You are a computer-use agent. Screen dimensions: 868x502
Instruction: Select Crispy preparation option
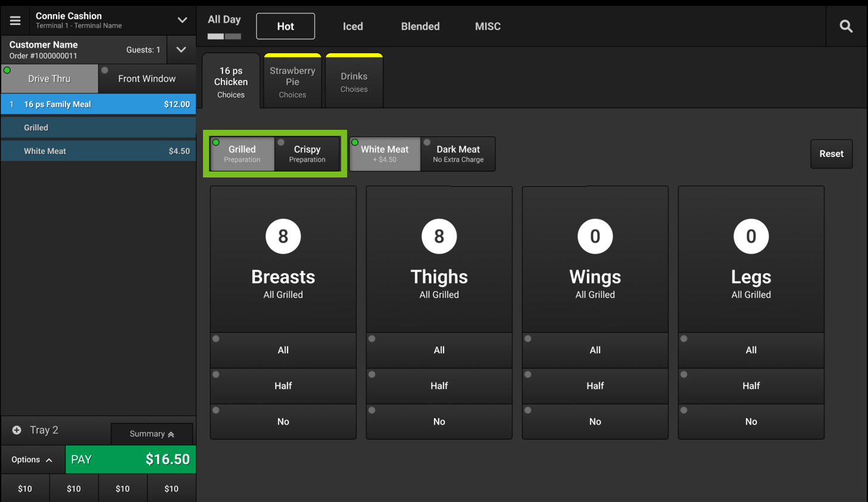tap(307, 154)
